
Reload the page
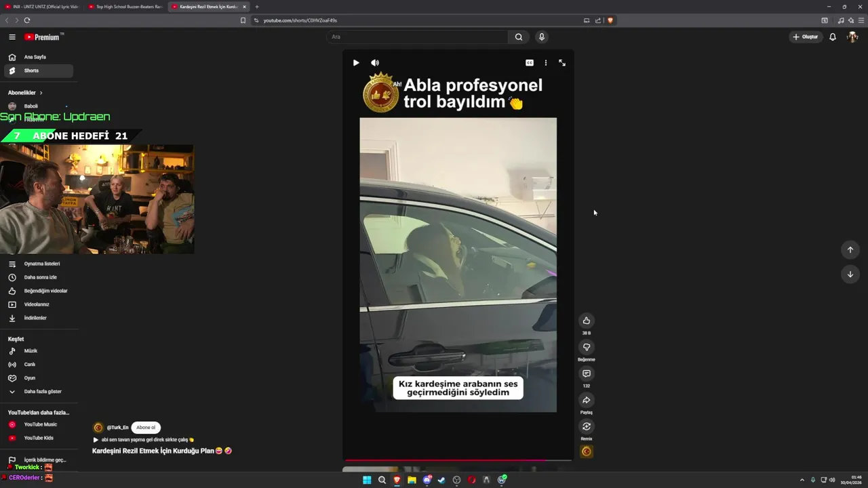pyautogui.click(x=27, y=20)
